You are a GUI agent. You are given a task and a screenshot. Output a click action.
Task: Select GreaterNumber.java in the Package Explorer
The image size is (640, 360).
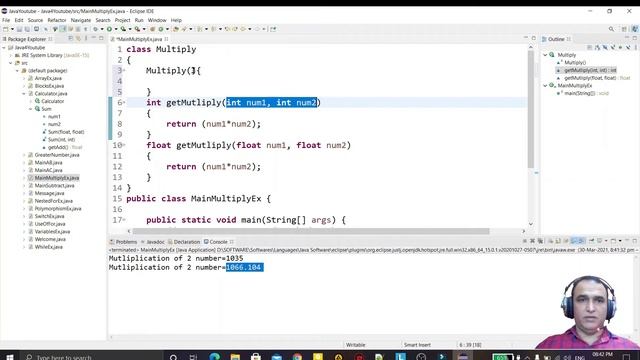click(57, 155)
